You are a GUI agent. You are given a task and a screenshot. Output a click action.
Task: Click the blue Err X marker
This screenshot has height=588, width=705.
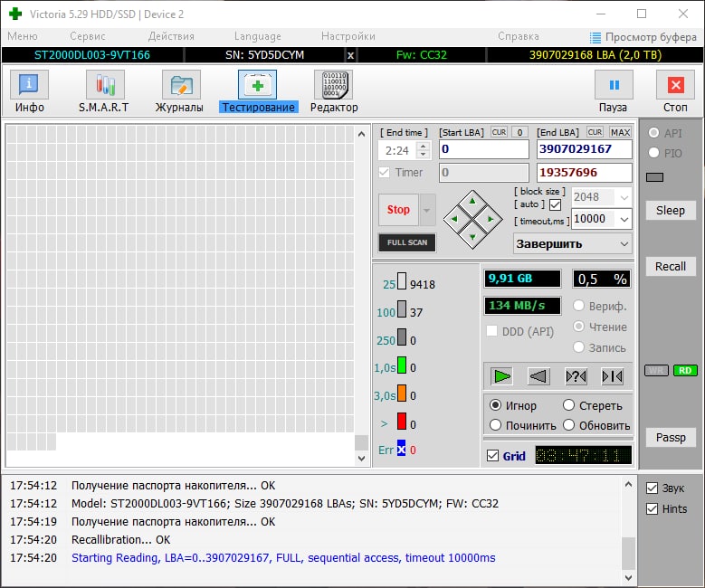point(401,448)
